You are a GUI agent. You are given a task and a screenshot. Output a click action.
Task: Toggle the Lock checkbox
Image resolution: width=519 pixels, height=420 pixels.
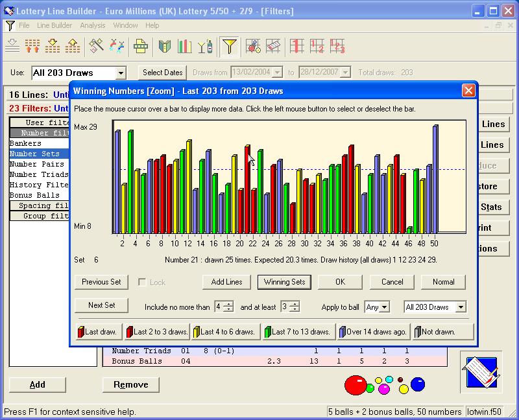tap(142, 283)
